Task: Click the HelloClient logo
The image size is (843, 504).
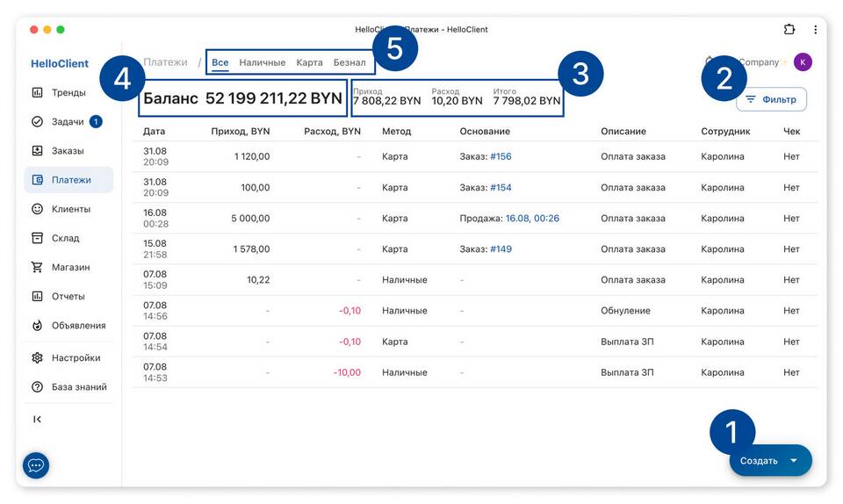Action: pyautogui.click(x=59, y=63)
